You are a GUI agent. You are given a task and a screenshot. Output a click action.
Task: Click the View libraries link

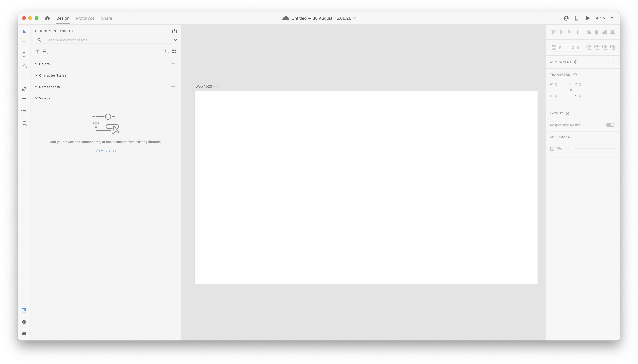click(x=106, y=150)
